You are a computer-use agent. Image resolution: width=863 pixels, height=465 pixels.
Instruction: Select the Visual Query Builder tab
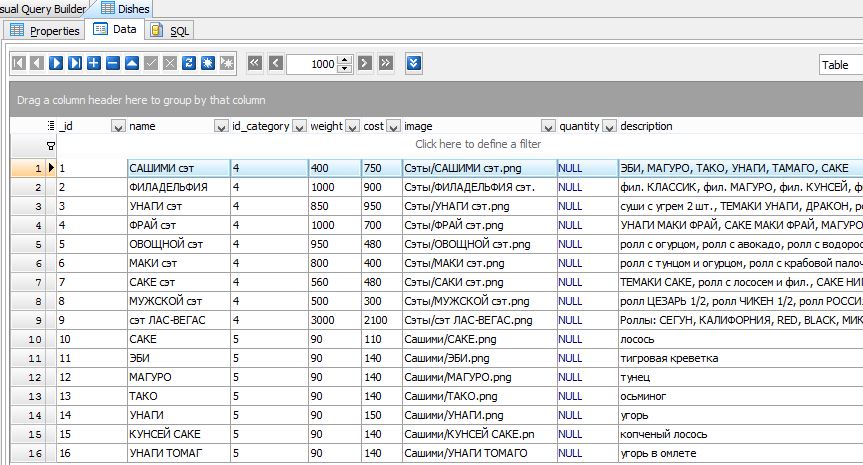pyautogui.click(x=44, y=9)
